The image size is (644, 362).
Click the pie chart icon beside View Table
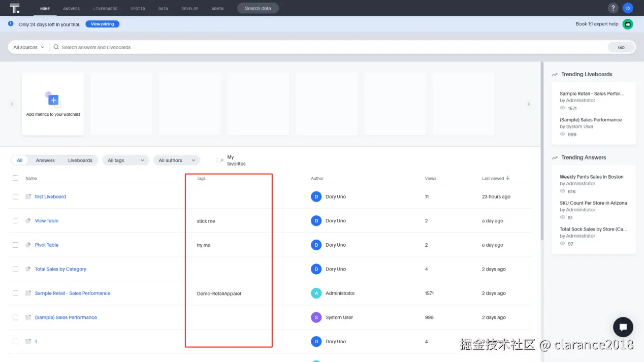click(x=28, y=220)
